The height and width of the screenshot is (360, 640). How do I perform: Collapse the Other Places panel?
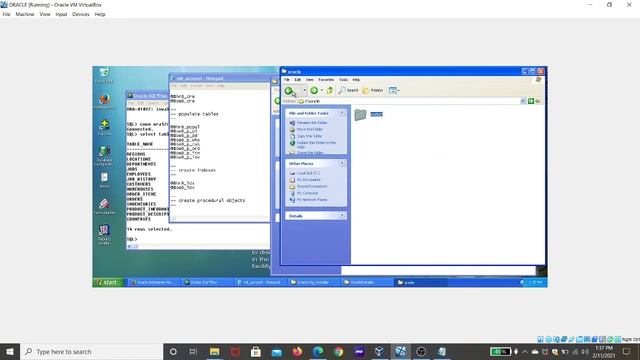tap(342, 163)
